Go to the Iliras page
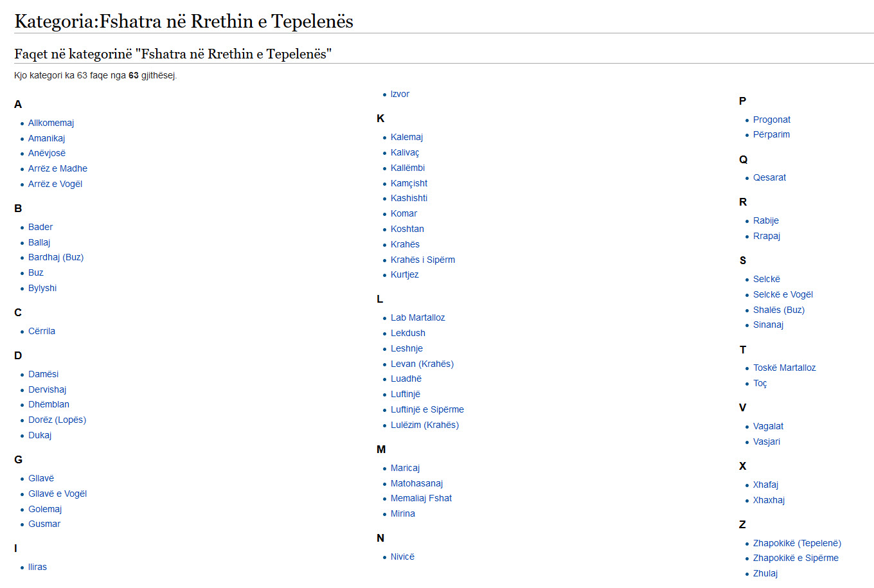 (37, 567)
